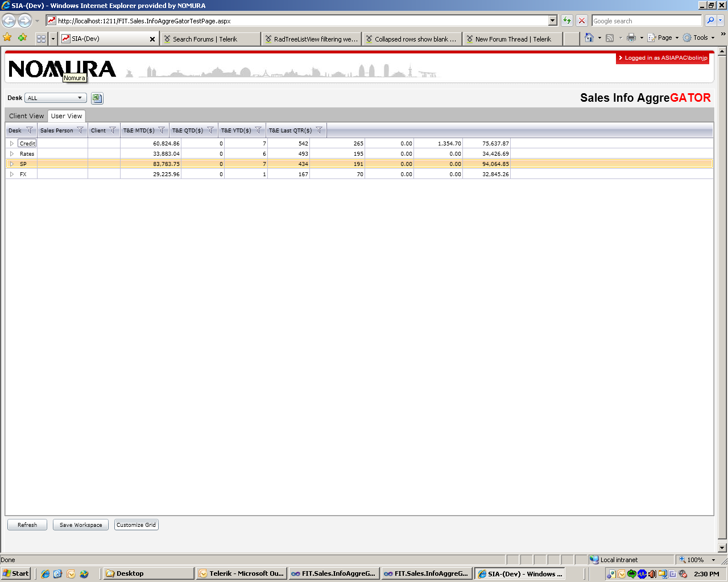Click the search magnifier button

(x=710, y=21)
